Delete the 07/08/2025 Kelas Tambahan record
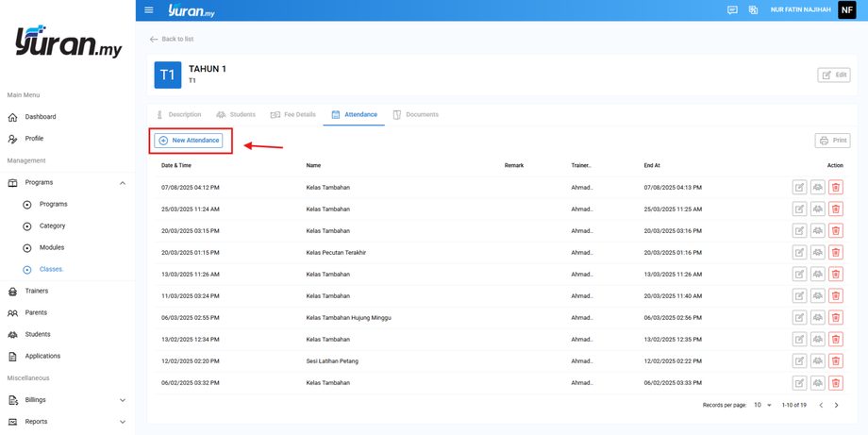This screenshot has width=868, height=435. [835, 188]
